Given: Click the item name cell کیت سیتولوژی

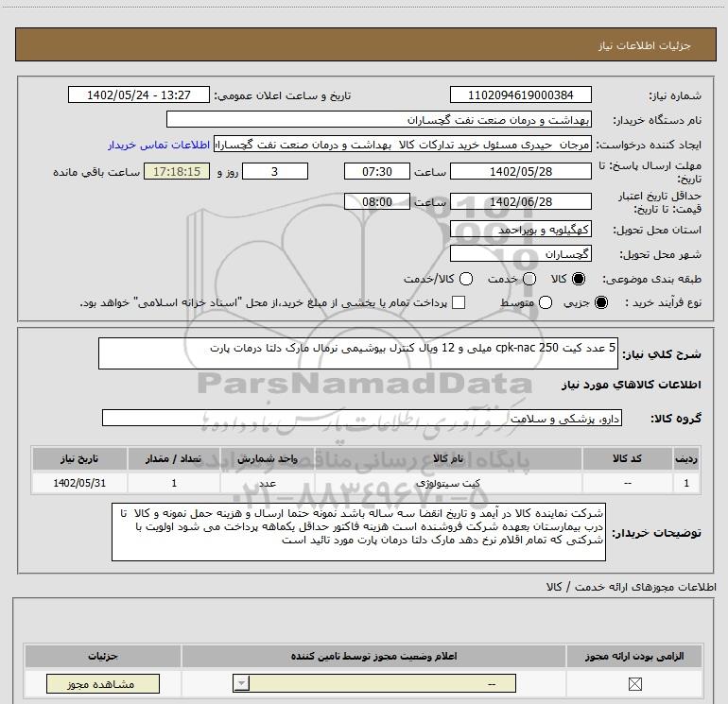Looking at the screenshot, I should (x=448, y=483).
